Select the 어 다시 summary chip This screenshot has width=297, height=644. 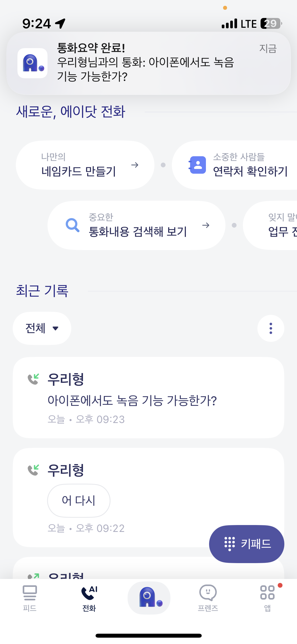click(79, 500)
